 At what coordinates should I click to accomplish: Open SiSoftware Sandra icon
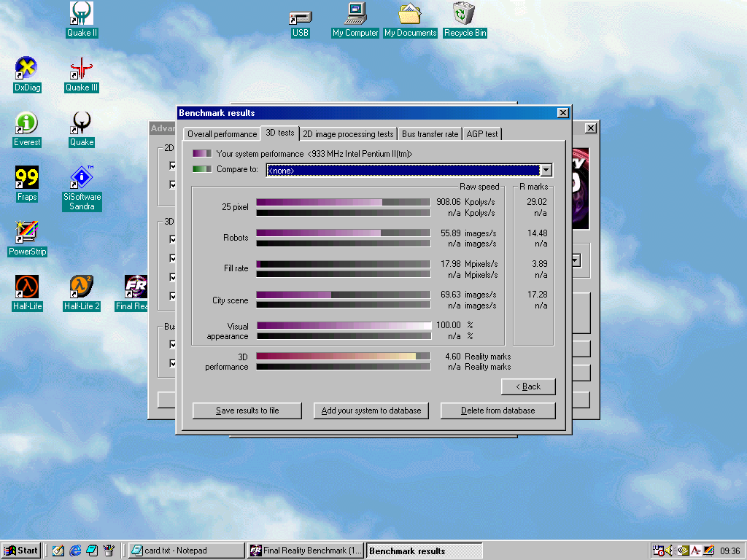[x=82, y=179]
